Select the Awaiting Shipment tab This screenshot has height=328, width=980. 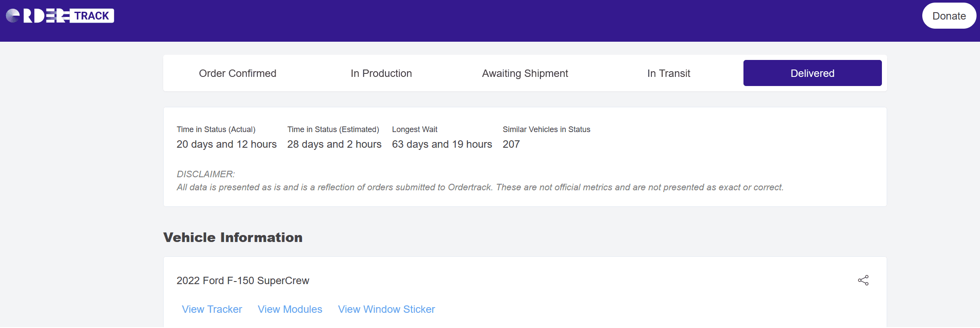pyautogui.click(x=525, y=73)
